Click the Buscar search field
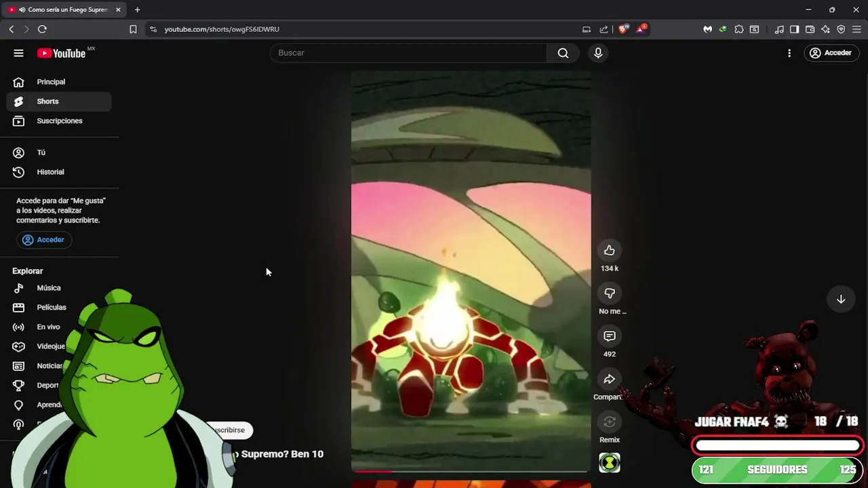868x488 pixels. click(x=408, y=53)
